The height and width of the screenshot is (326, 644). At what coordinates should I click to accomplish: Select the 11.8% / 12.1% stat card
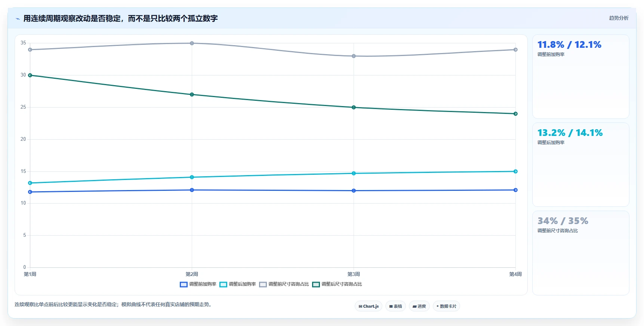580,77
